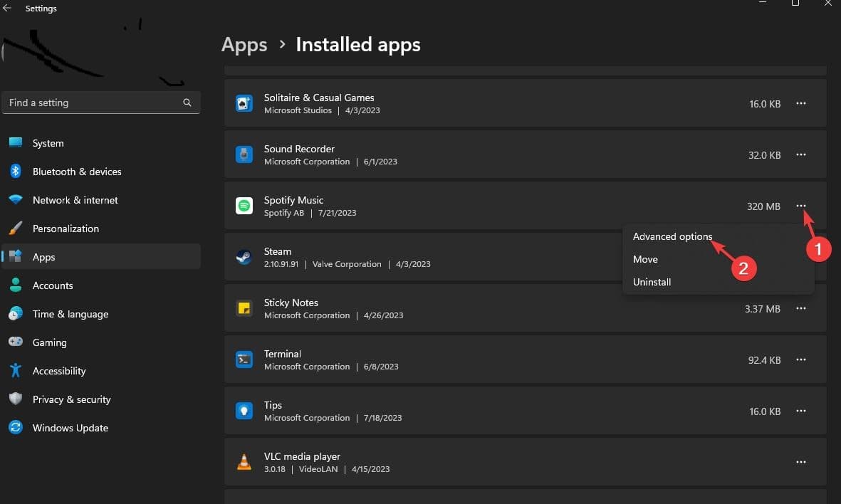Click the Apps sidebar icon
Image resolution: width=841 pixels, height=504 pixels.
[16, 256]
